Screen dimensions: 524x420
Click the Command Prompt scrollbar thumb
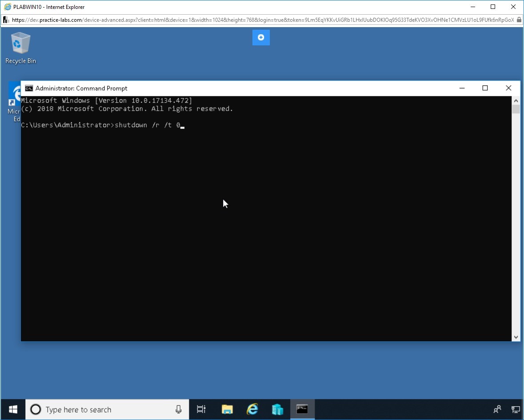516,109
